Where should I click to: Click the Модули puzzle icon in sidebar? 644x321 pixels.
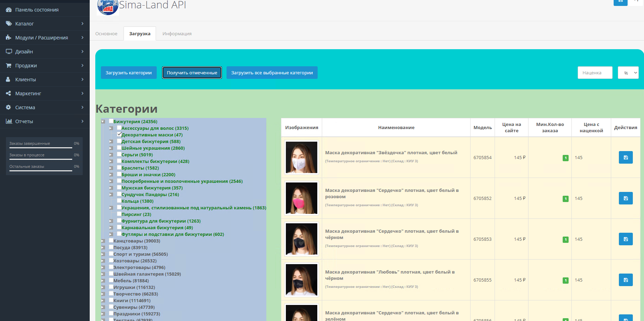[9, 38]
